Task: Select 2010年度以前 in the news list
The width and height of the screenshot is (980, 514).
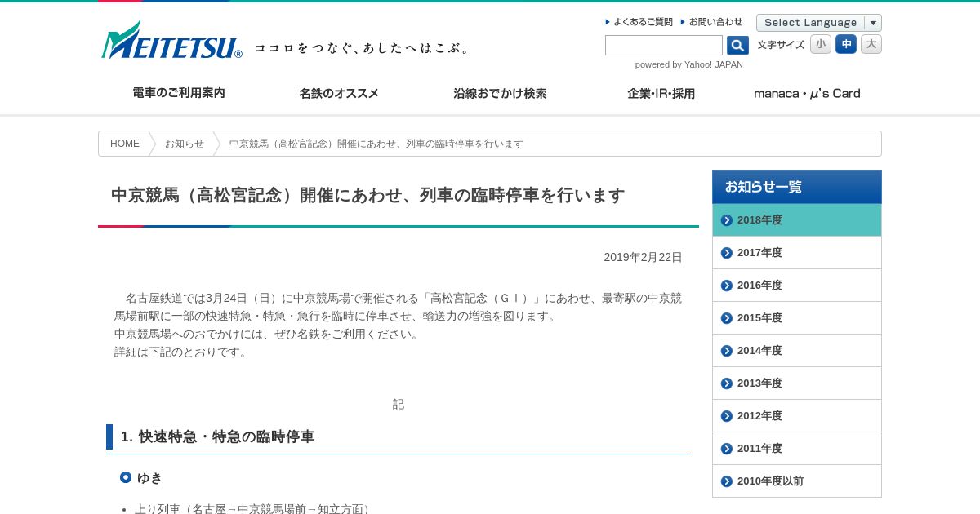Action: click(797, 481)
